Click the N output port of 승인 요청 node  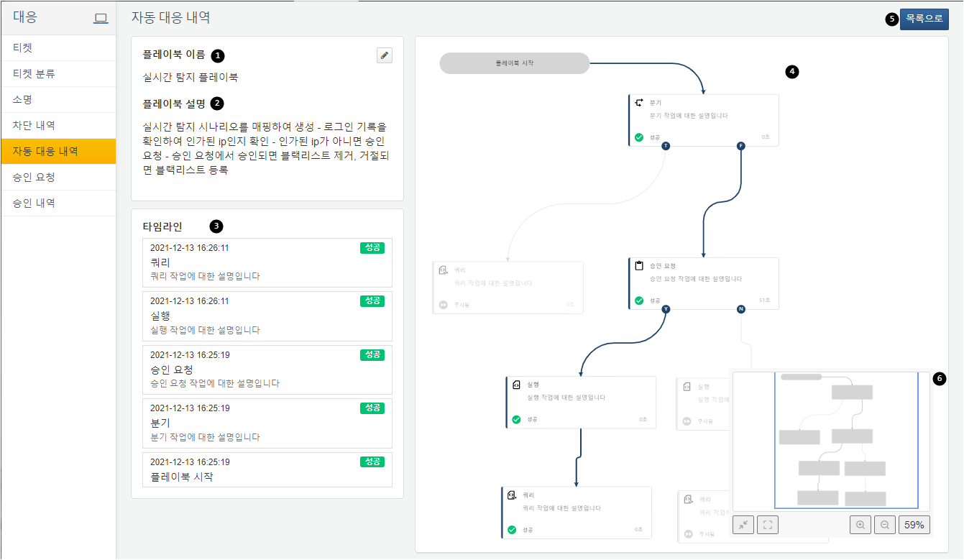[741, 309]
